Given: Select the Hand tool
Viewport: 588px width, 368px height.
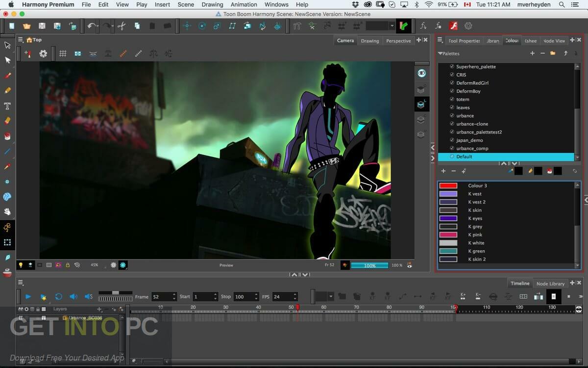Looking at the screenshot, I should click(x=7, y=212).
